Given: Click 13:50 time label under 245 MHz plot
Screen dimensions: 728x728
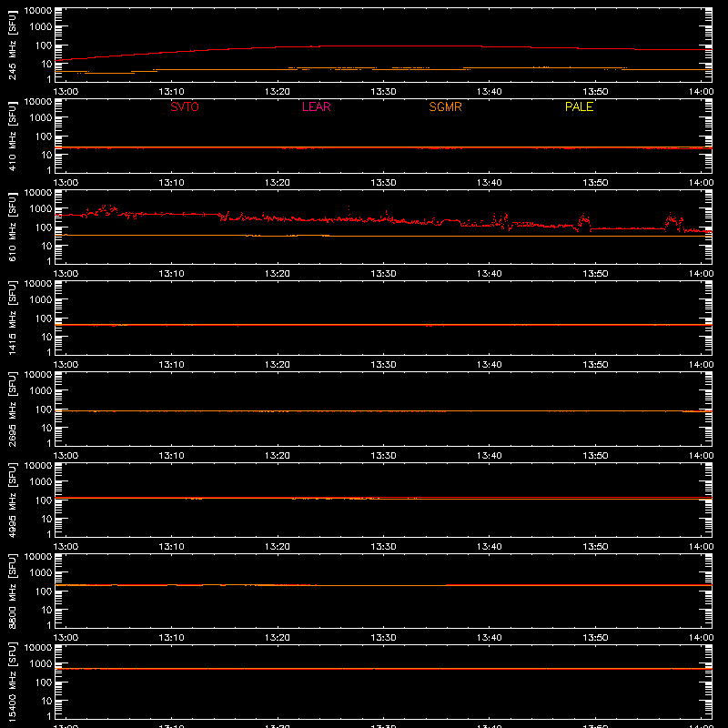Looking at the screenshot, I should pos(595,92).
